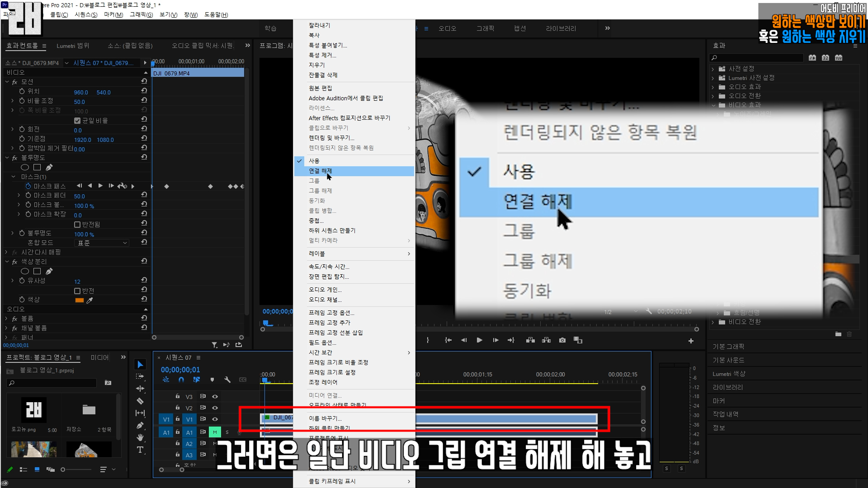Click the 로고 png thumbnail in project
The width and height of the screenshot is (868, 488).
(34, 410)
